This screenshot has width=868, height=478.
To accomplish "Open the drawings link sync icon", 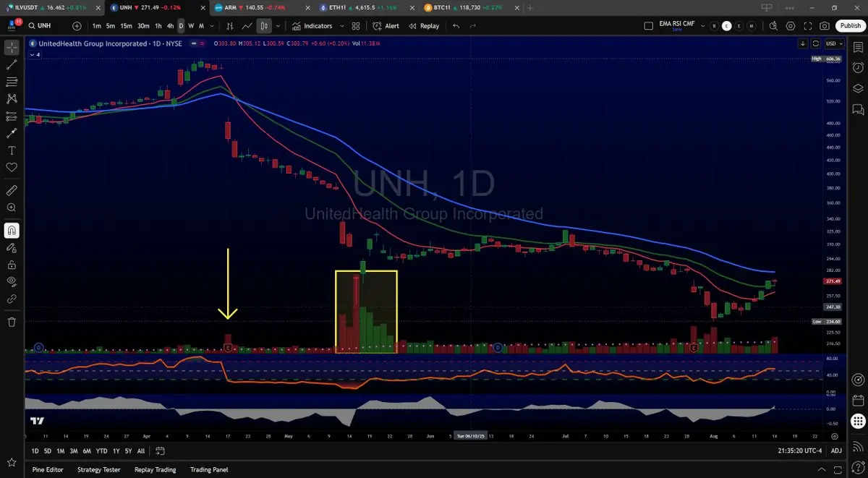I will [x=12, y=299].
